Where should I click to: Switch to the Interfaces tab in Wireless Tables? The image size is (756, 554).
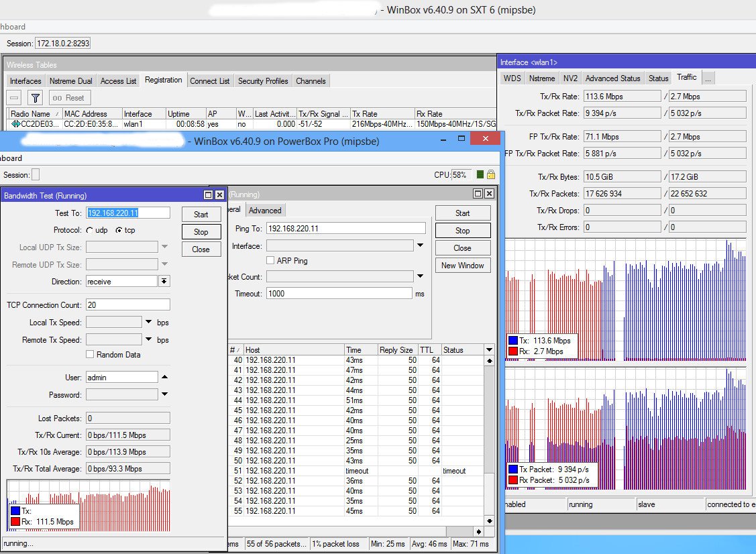tap(25, 81)
